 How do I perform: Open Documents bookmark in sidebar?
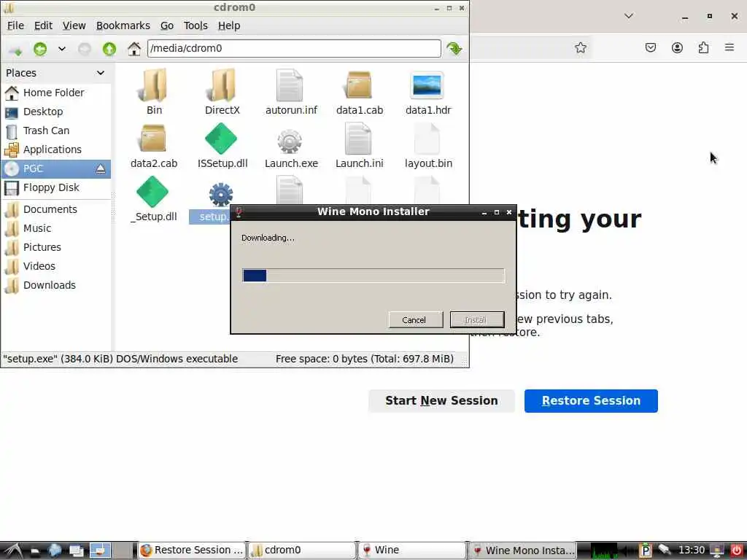point(55,209)
